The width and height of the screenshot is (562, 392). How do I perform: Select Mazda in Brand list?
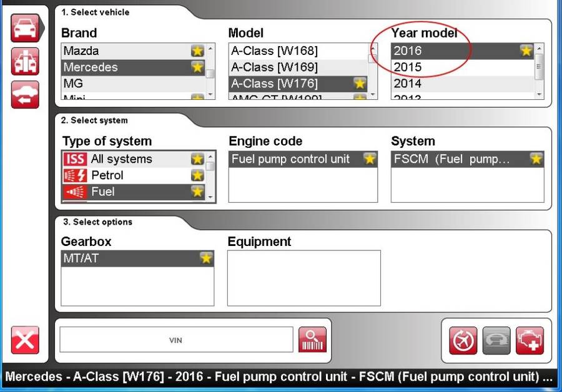point(134,51)
